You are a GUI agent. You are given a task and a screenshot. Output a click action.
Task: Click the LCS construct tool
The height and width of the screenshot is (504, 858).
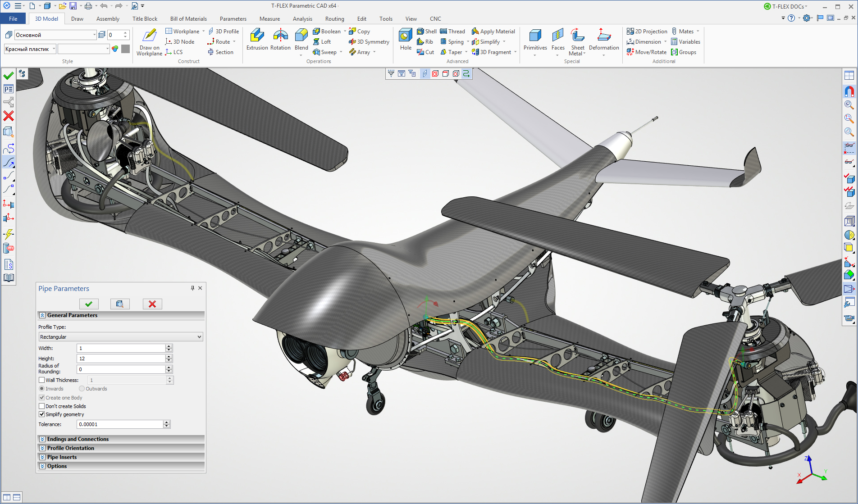point(174,52)
